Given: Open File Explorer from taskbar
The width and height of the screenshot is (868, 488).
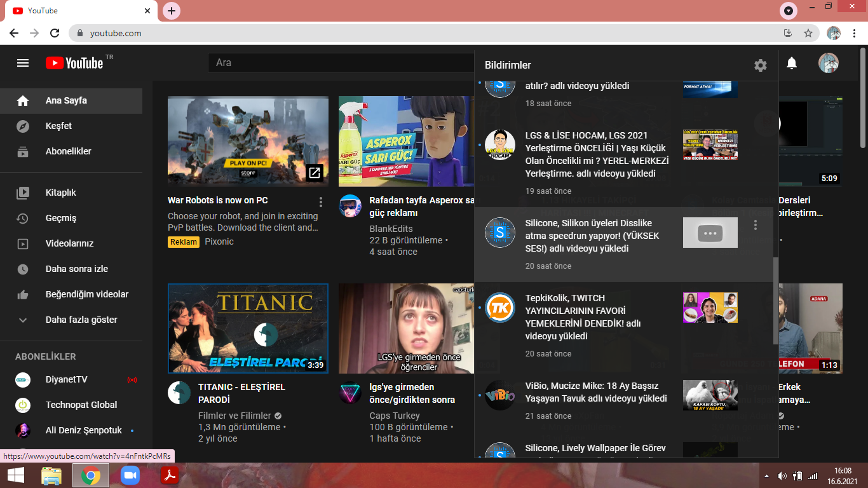Looking at the screenshot, I should pos(51,475).
